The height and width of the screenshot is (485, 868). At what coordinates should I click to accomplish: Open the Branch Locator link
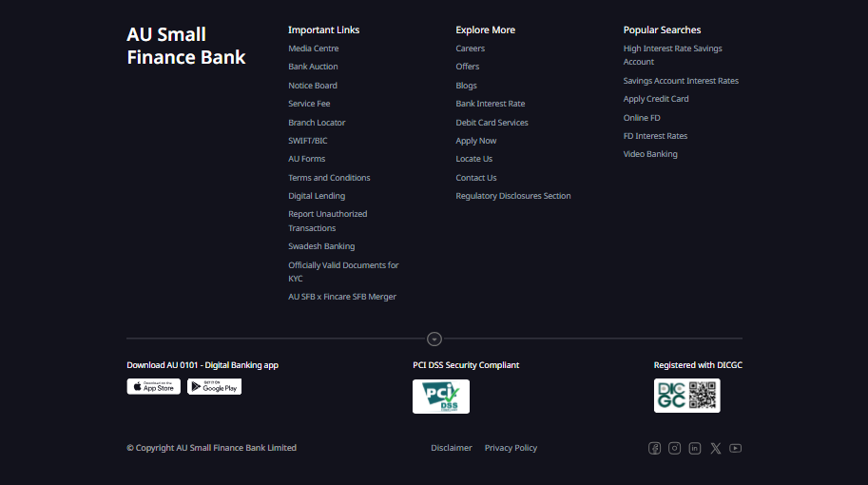[x=317, y=123]
